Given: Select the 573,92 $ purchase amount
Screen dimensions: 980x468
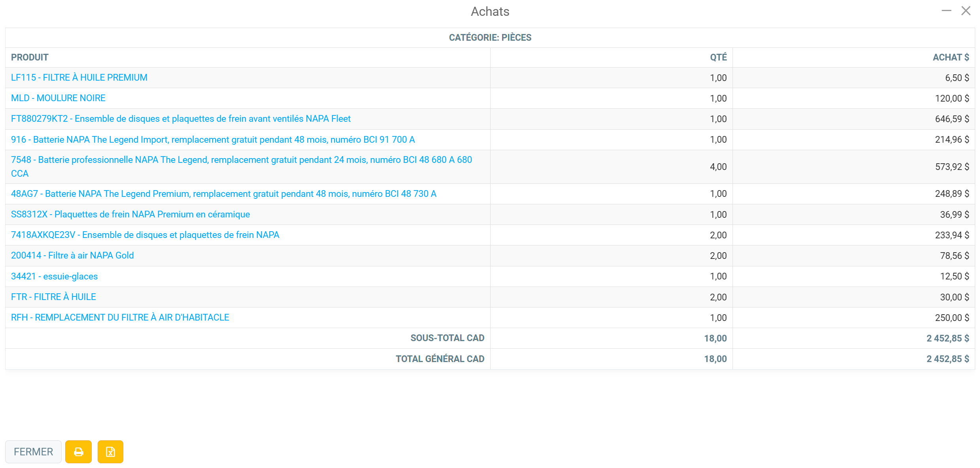Looking at the screenshot, I should 952,167.
